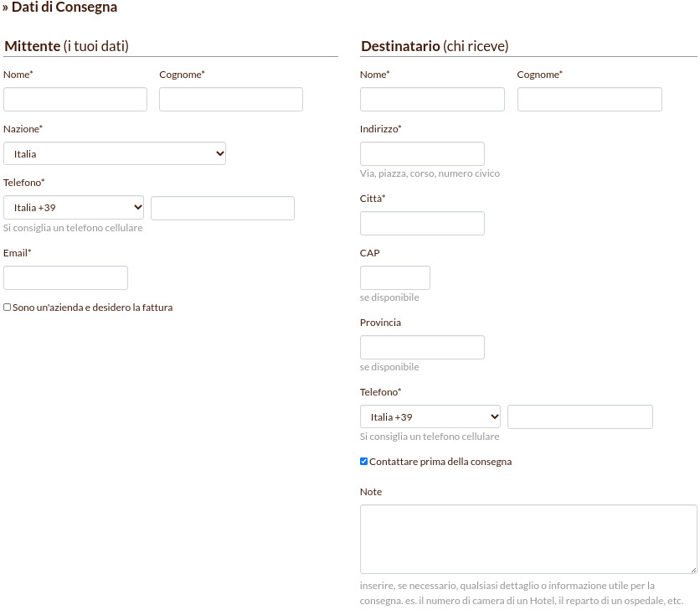Grab the Note textarea resize handle
700x610 pixels.
tap(692, 569)
